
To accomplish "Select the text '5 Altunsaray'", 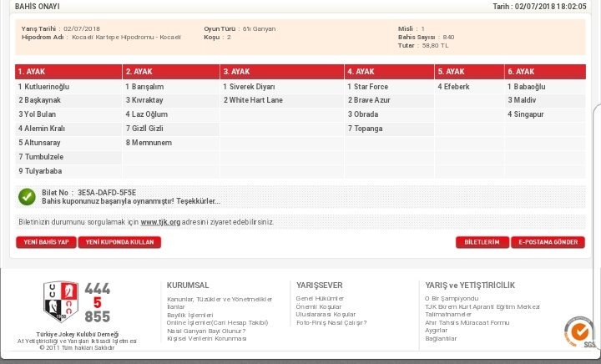I will [x=39, y=143].
